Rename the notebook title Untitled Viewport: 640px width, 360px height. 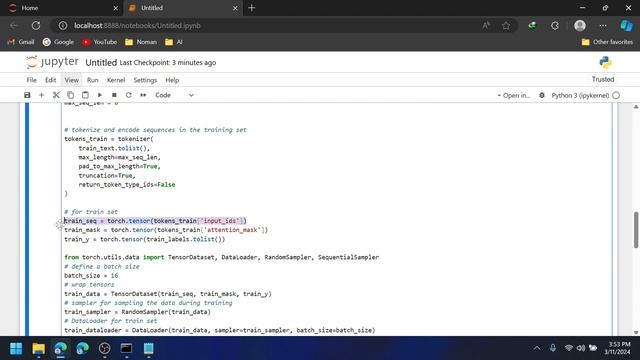(101, 62)
